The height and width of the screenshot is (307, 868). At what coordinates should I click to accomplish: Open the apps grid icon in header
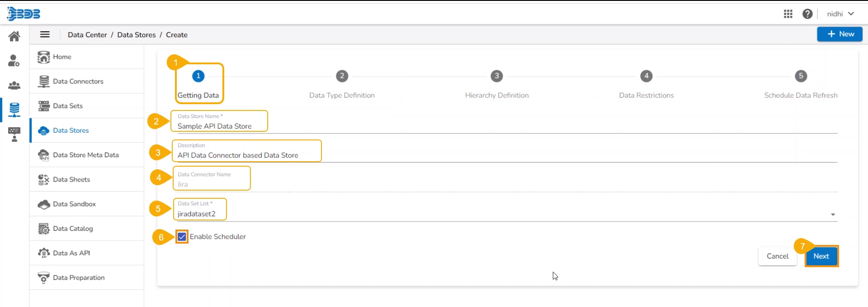coord(788,14)
